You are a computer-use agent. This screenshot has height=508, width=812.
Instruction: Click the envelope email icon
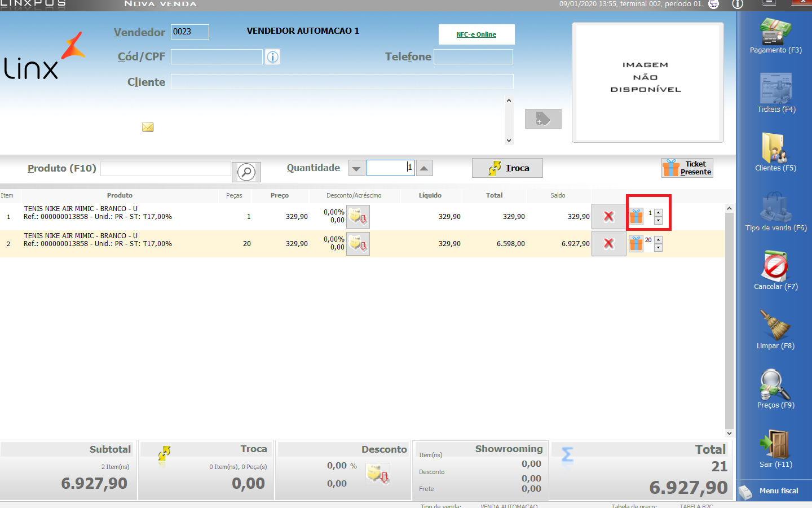(148, 127)
